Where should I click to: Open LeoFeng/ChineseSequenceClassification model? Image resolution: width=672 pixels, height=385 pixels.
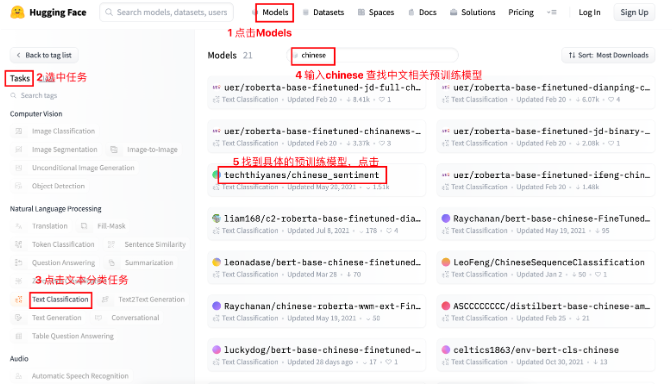coord(546,268)
